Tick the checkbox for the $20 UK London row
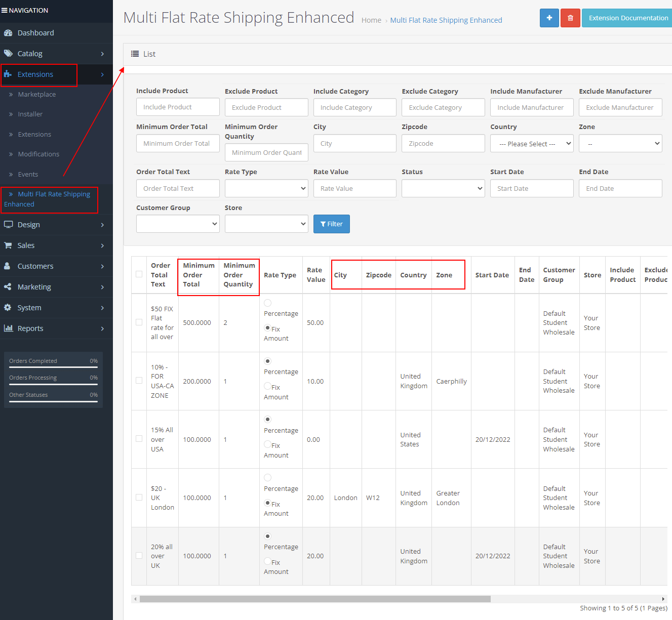Screen dimensions: 672x620 (139, 498)
